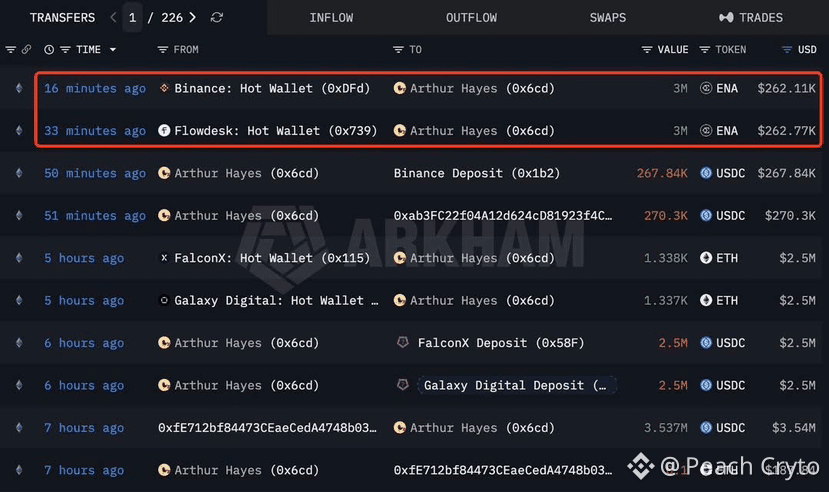
Task: Click the clock icon beside TIME
Action: tap(49, 50)
